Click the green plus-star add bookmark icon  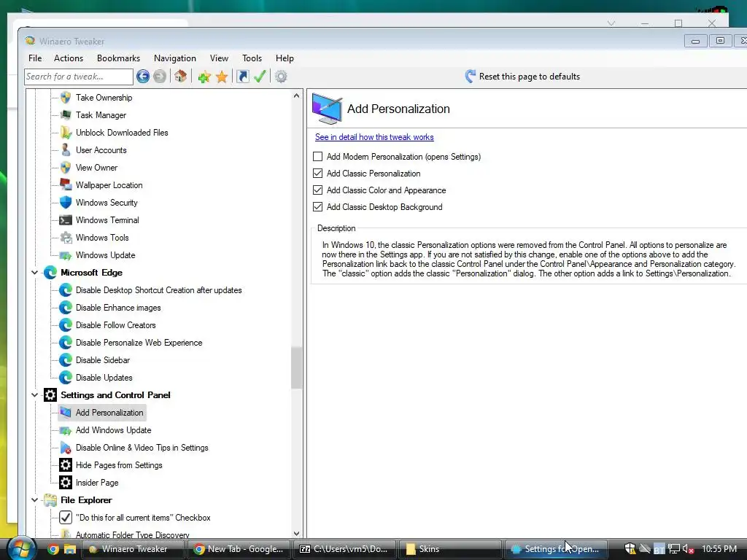204,77
